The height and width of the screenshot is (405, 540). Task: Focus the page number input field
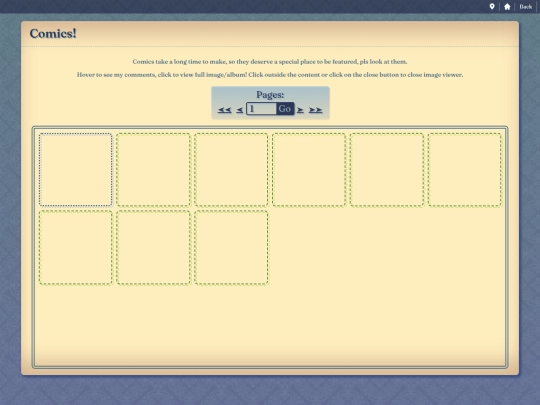point(261,109)
